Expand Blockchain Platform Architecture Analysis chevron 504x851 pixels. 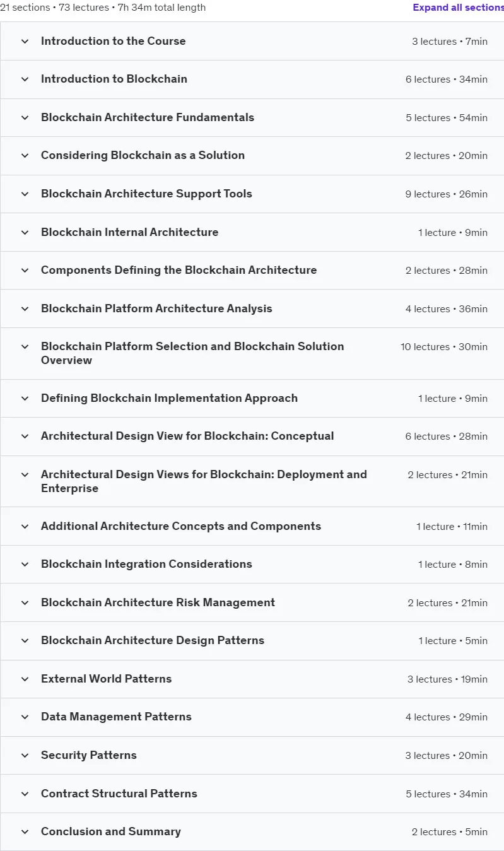pyautogui.click(x=25, y=308)
